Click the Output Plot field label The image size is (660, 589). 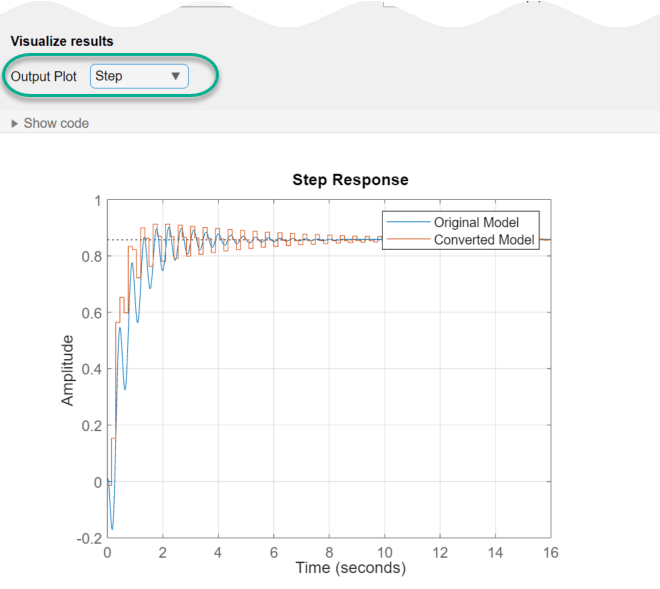[46, 76]
